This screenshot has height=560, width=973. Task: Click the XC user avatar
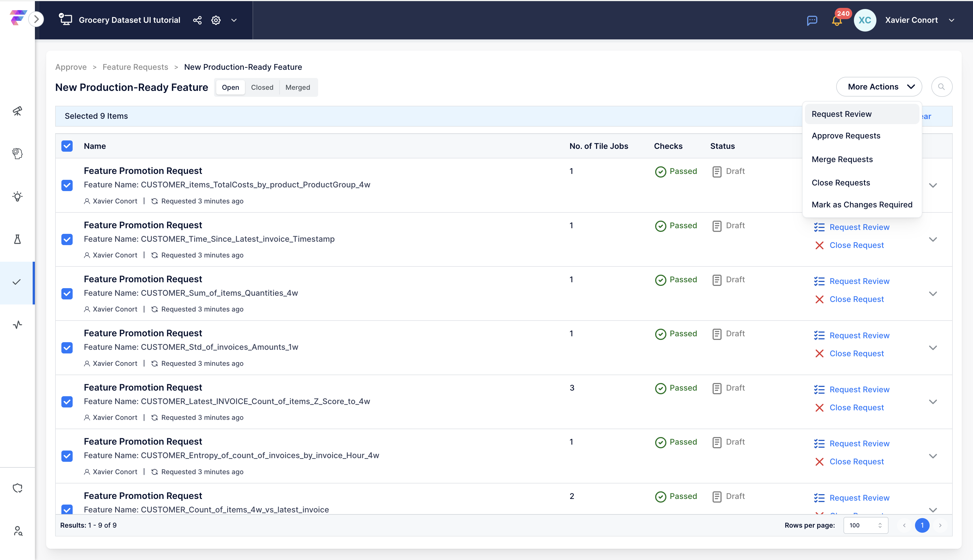click(x=865, y=20)
